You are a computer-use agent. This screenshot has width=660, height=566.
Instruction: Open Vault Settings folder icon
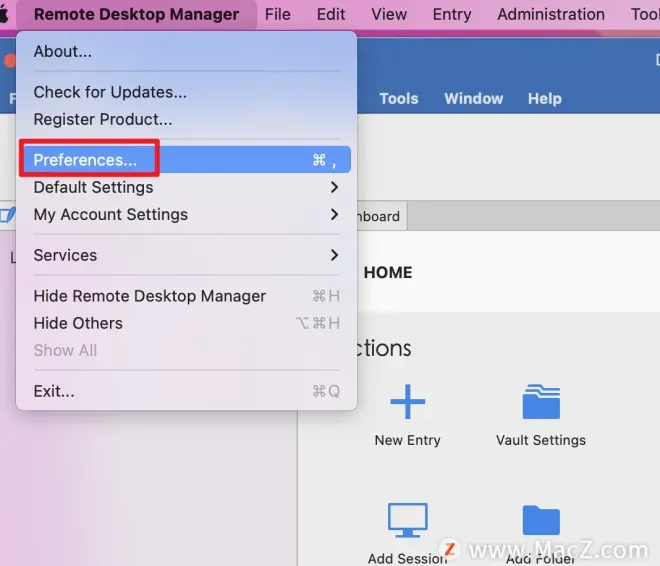(x=541, y=401)
